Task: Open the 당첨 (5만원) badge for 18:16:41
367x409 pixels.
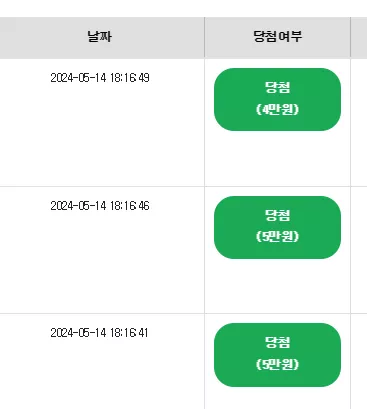Action: click(x=277, y=355)
